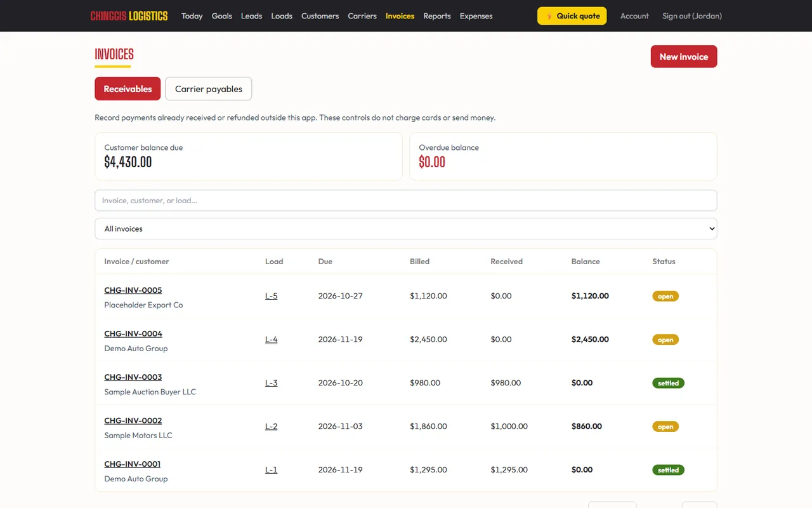Click open status badge for CHG-INV-0005
Screen dimensions: 812x508
[665, 296]
